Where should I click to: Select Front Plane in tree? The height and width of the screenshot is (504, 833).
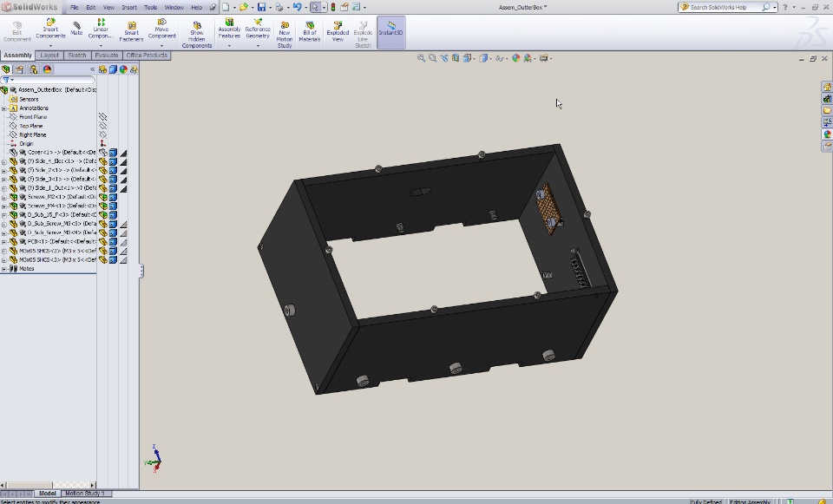33,117
